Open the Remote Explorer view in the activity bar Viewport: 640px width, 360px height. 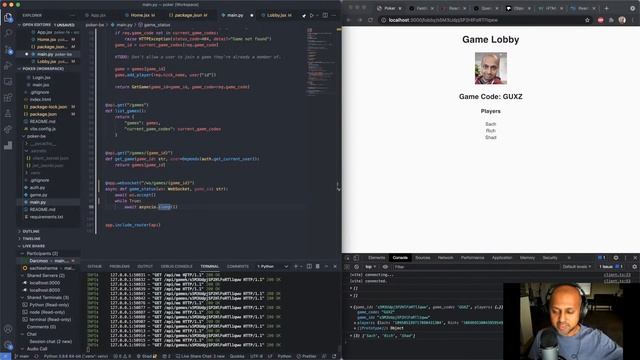(x=8, y=82)
